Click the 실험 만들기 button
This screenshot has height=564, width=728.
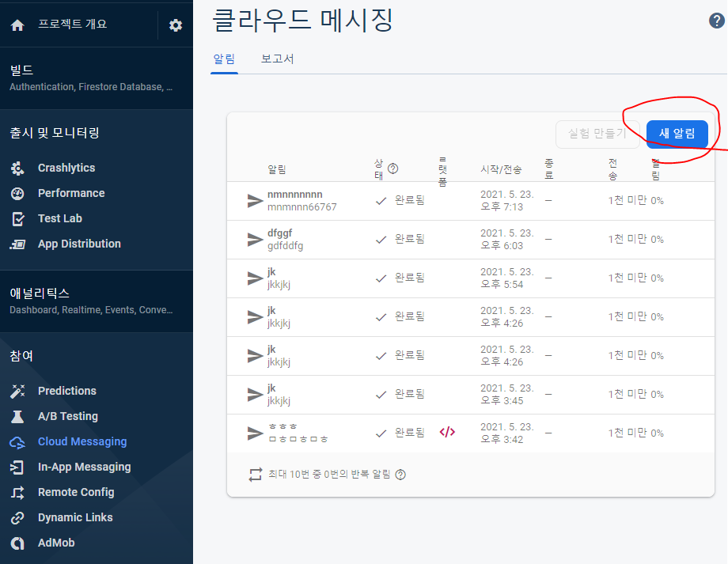[x=597, y=134]
